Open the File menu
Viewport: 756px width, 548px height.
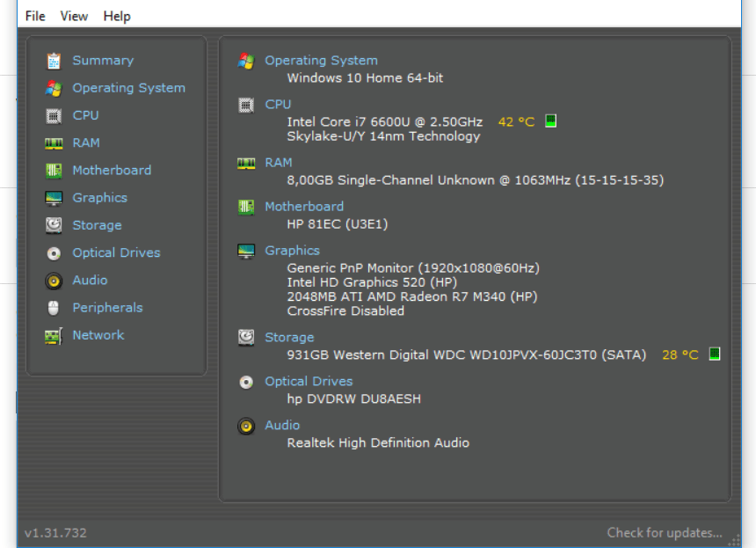point(35,16)
